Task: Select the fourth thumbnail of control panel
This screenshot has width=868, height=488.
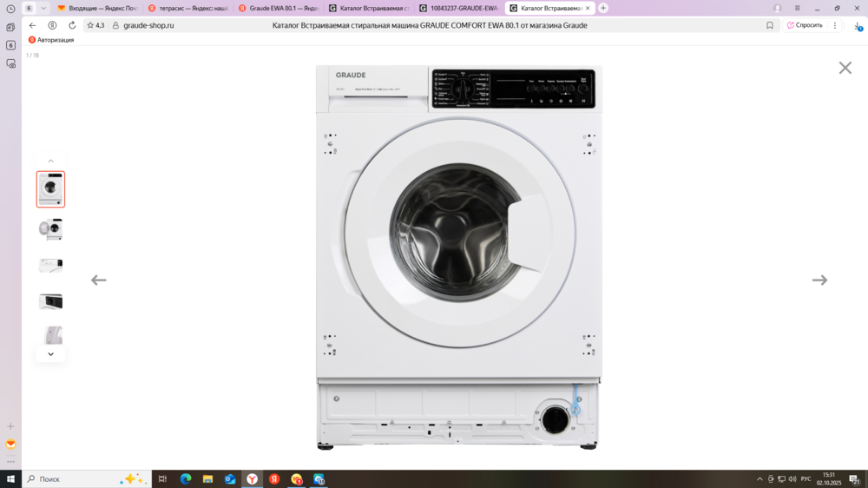Action: [50, 301]
